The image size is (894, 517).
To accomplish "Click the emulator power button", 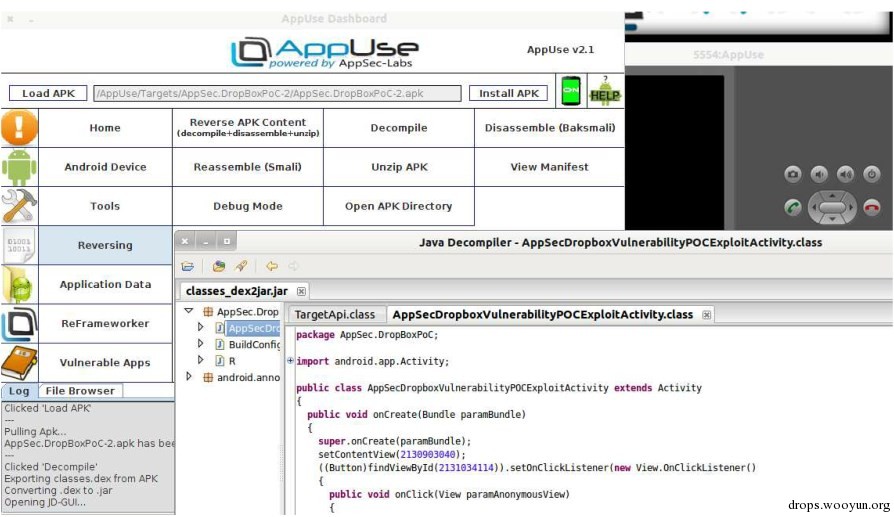I will coord(871,174).
